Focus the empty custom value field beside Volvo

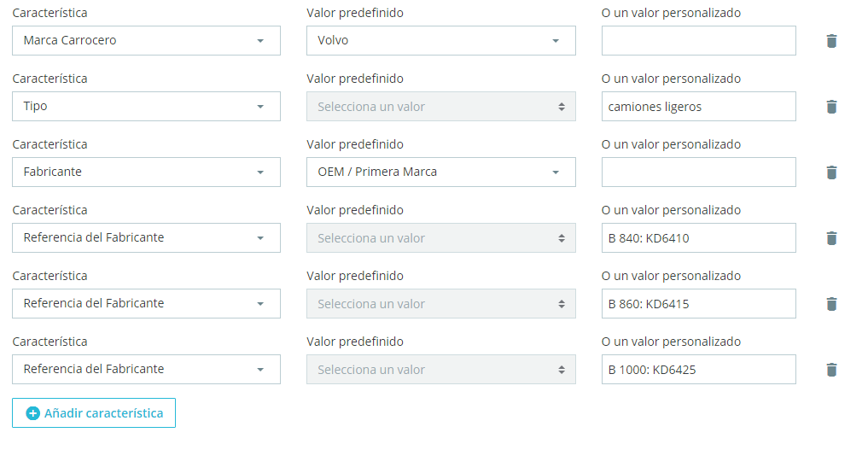(698, 41)
